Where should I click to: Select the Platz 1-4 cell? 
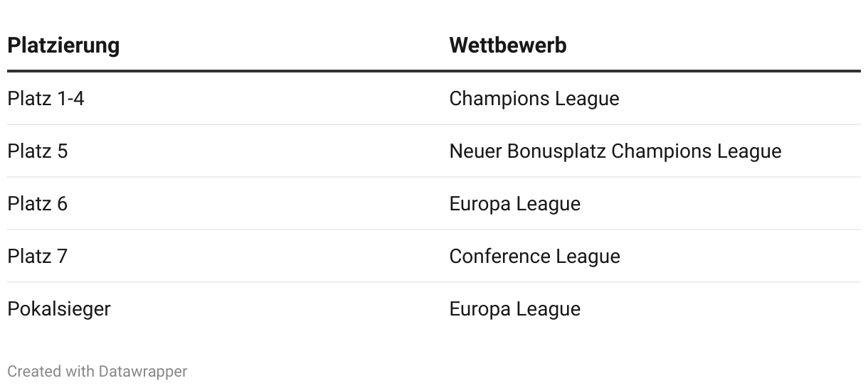46,99
